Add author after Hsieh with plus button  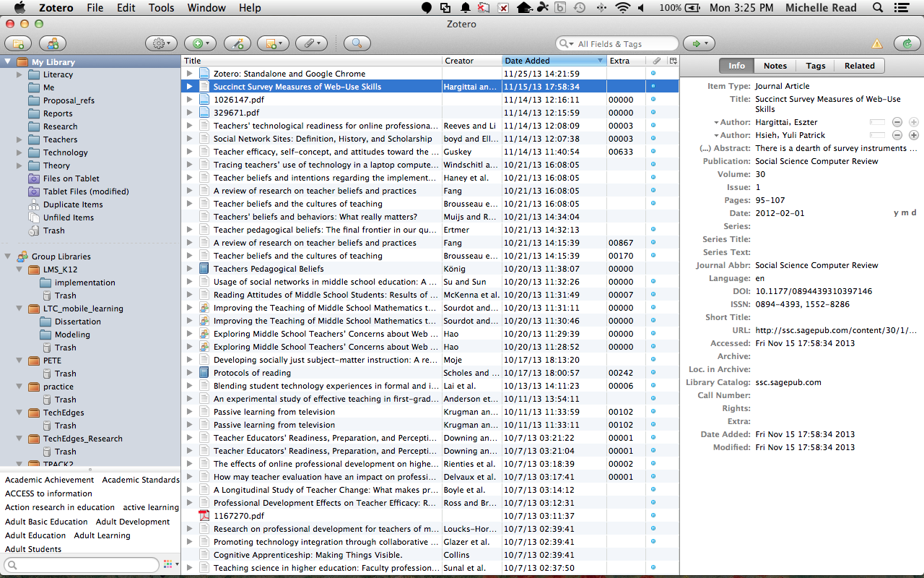tap(913, 135)
